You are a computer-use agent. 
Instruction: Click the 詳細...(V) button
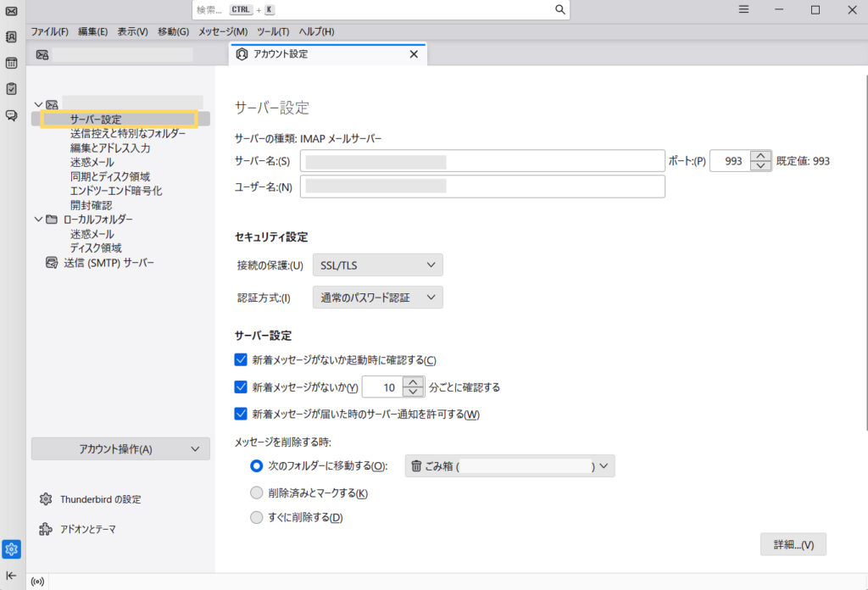pyautogui.click(x=793, y=544)
